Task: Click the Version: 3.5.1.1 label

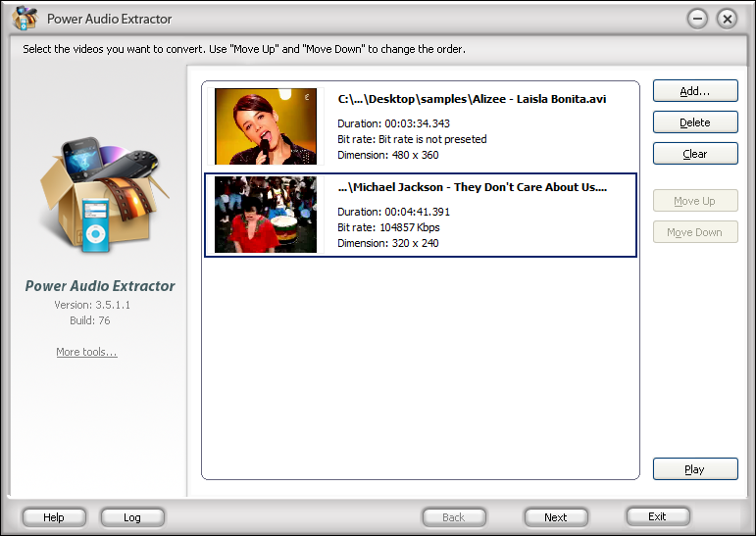Action: (x=92, y=305)
